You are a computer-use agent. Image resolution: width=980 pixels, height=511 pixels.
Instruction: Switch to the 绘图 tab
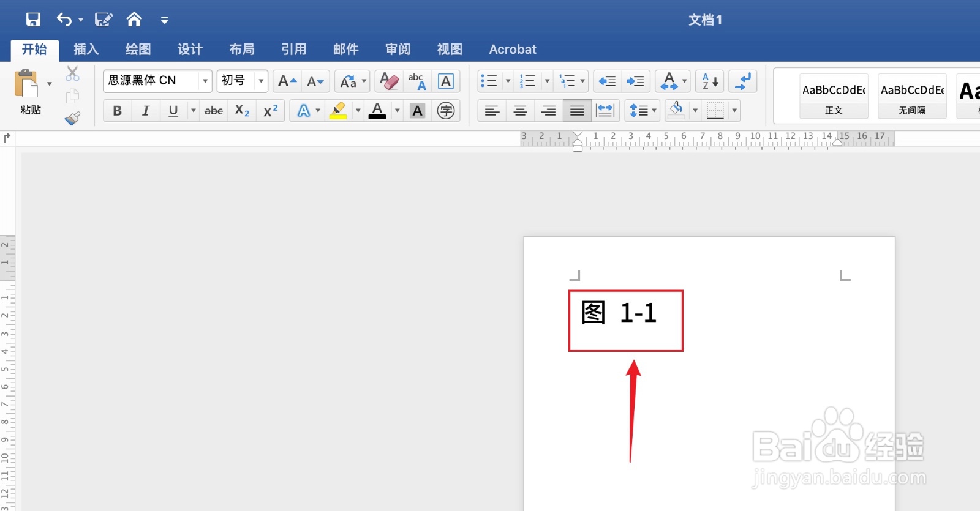point(138,49)
